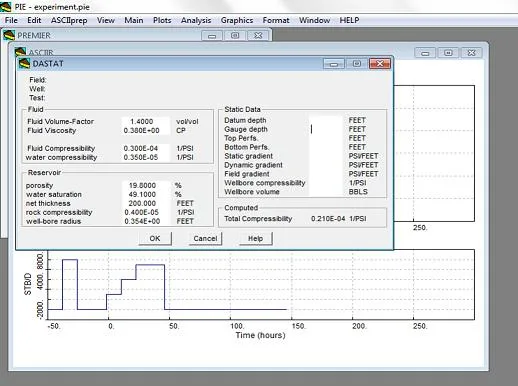Click the BBLS unit label
518x386 pixels.
coord(358,192)
